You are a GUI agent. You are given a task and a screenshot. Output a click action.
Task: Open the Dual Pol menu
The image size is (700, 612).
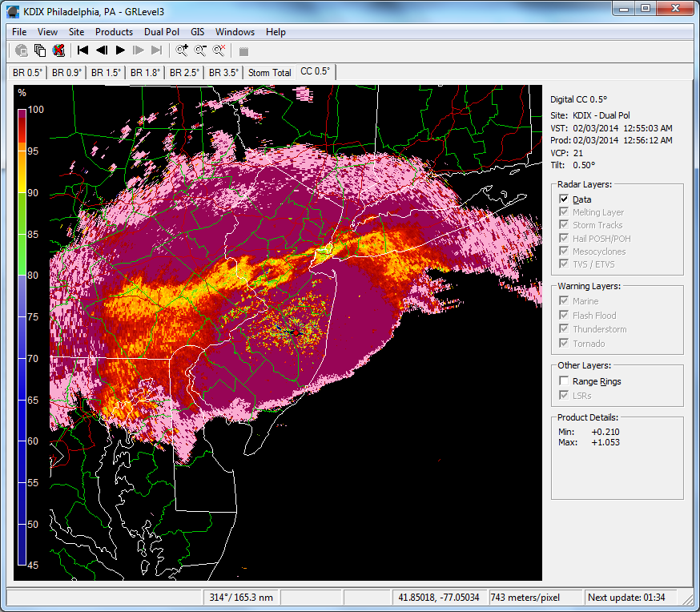[162, 32]
